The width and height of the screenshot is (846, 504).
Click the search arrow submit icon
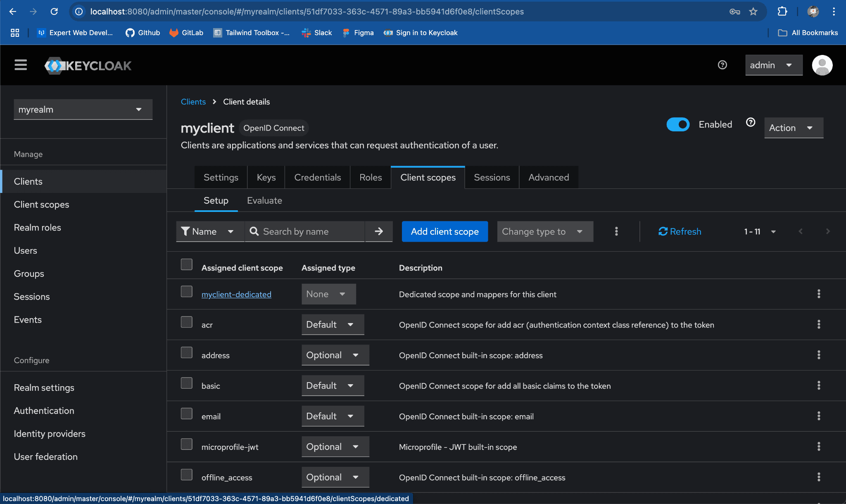click(378, 231)
